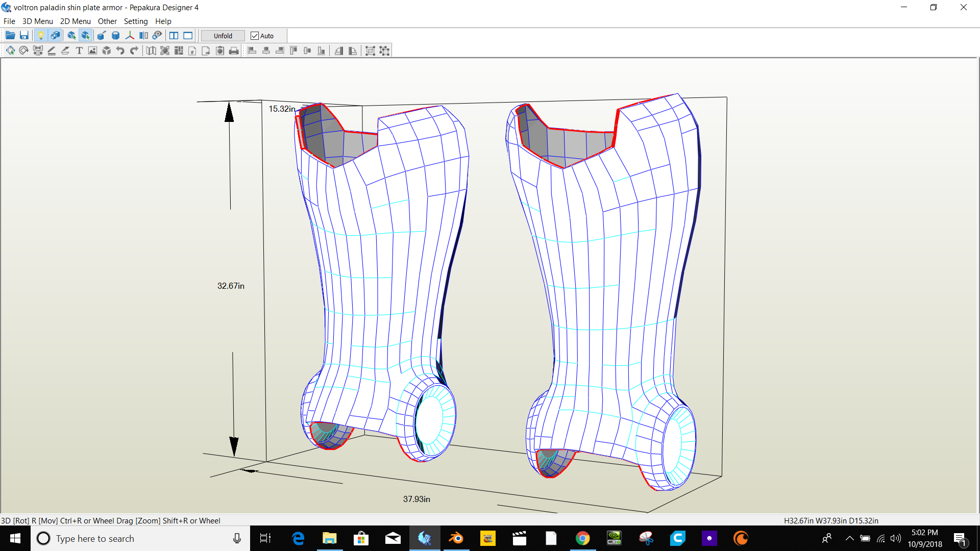This screenshot has width=980, height=551.
Task: Open Blender from the taskbar
Action: (x=456, y=538)
